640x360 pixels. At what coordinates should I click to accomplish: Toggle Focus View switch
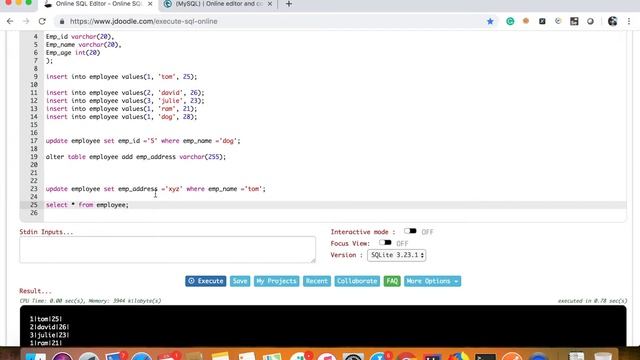click(385, 242)
